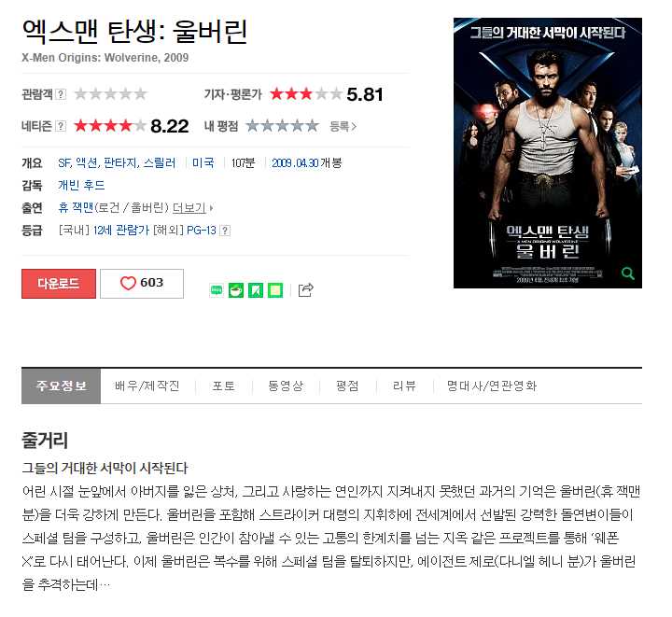Open the help icon next to 네티즌
This screenshot has height=617, width=672.
pos(62,126)
